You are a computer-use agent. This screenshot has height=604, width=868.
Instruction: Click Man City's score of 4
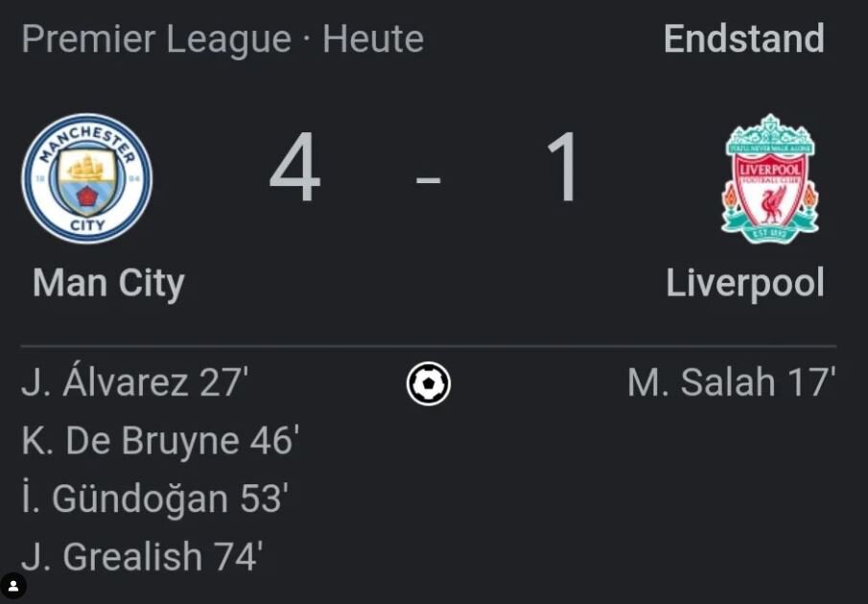tap(294, 167)
